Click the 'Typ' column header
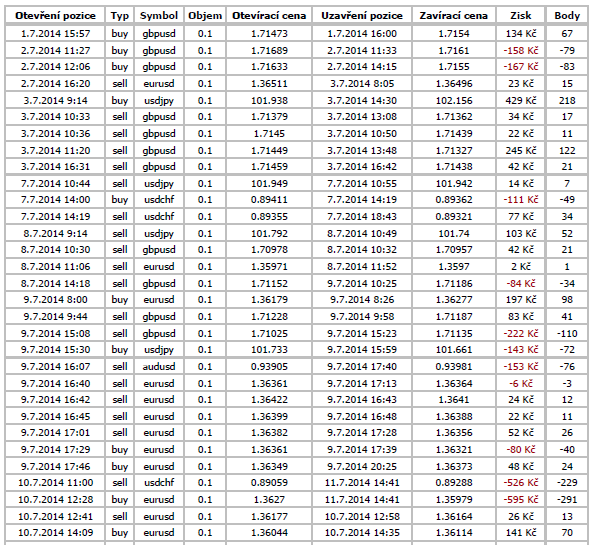594x545 pixels. (x=120, y=16)
